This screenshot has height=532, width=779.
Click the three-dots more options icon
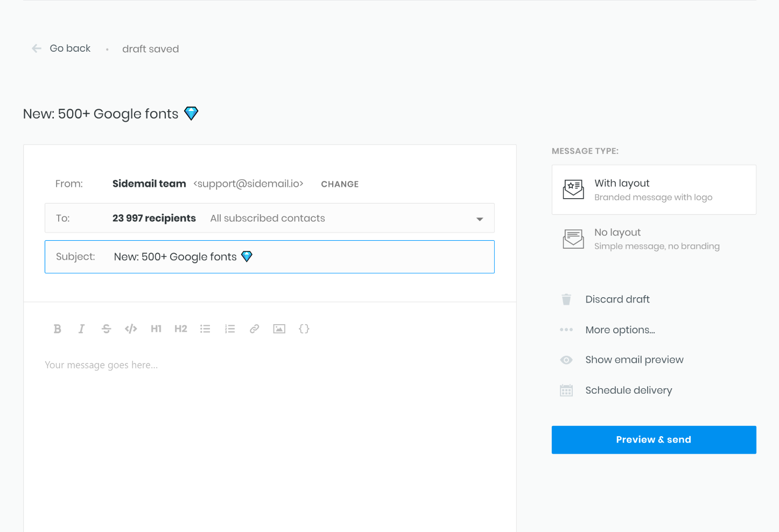click(566, 330)
